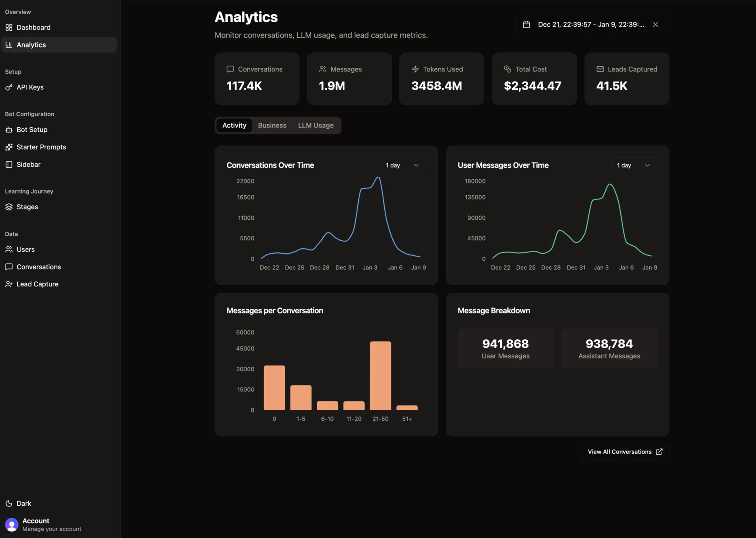The image size is (756, 538).
Task: Click the 3458.4M Tokens Used value
Action: click(437, 86)
